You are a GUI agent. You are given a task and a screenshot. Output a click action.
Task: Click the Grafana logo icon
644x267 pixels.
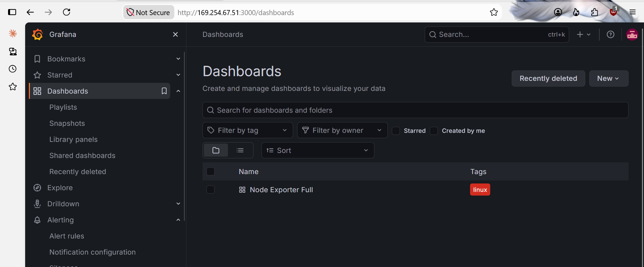[38, 34]
